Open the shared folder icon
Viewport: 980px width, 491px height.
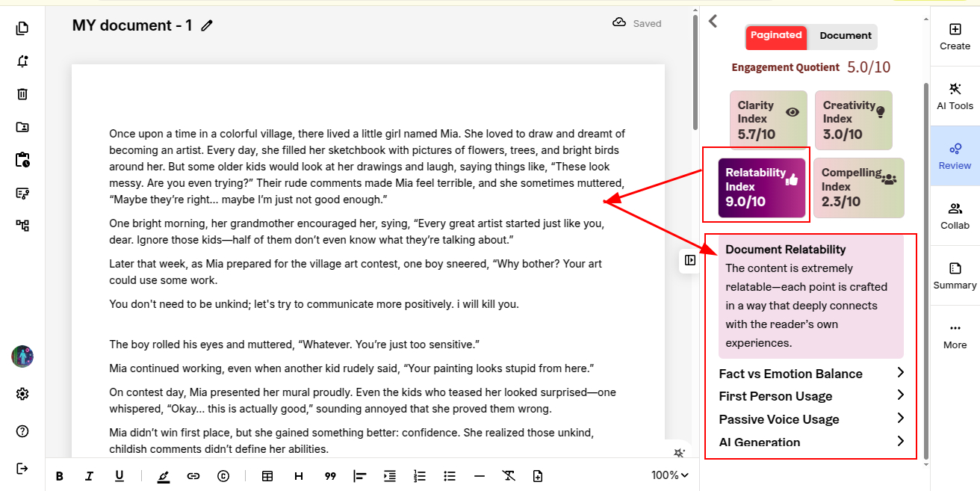(22, 127)
